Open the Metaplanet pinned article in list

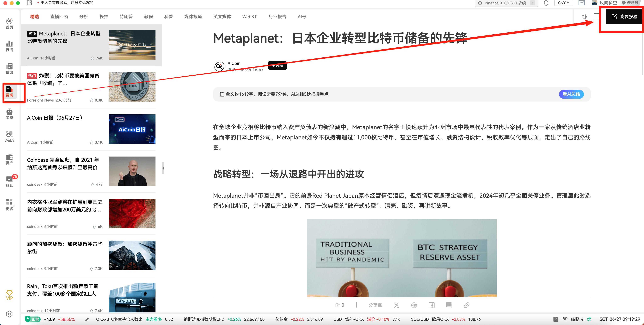pos(91,45)
